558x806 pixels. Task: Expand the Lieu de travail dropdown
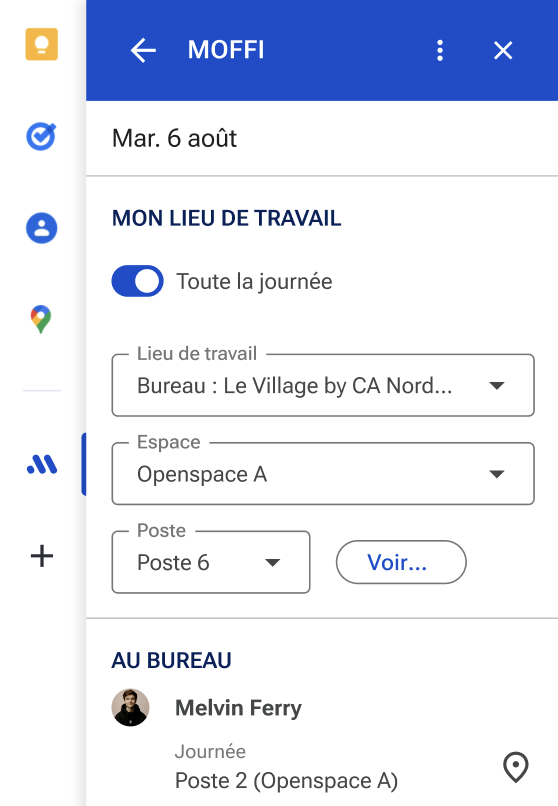pos(323,385)
